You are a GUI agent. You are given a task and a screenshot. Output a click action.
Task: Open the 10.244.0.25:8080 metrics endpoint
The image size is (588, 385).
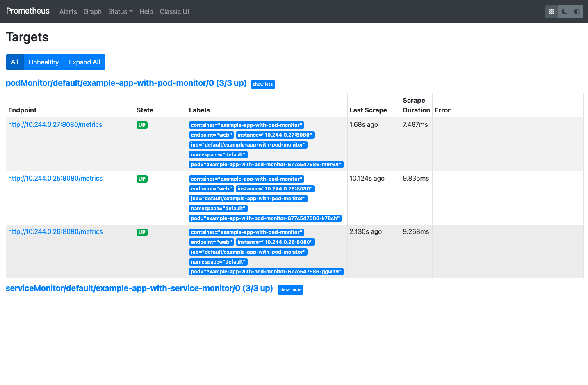(55, 178)
